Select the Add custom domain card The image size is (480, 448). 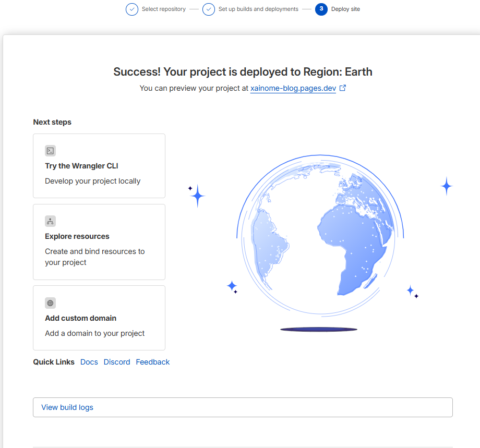(x=99, y=318)
